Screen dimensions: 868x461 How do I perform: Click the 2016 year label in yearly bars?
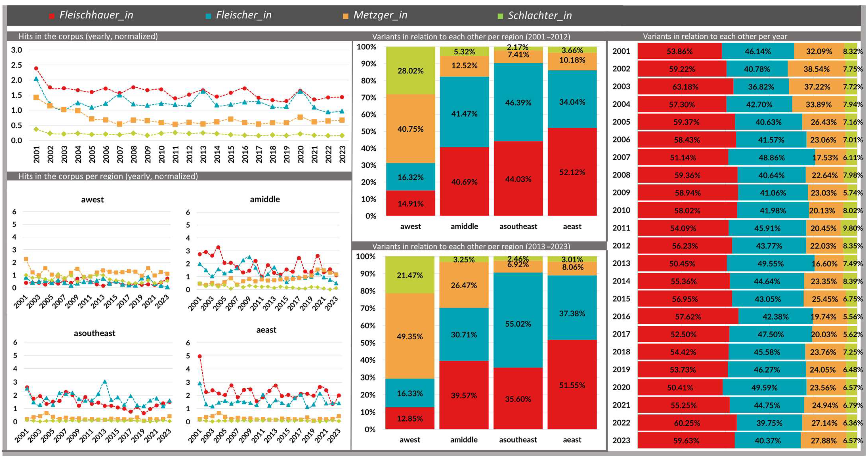tap(621, 316)
